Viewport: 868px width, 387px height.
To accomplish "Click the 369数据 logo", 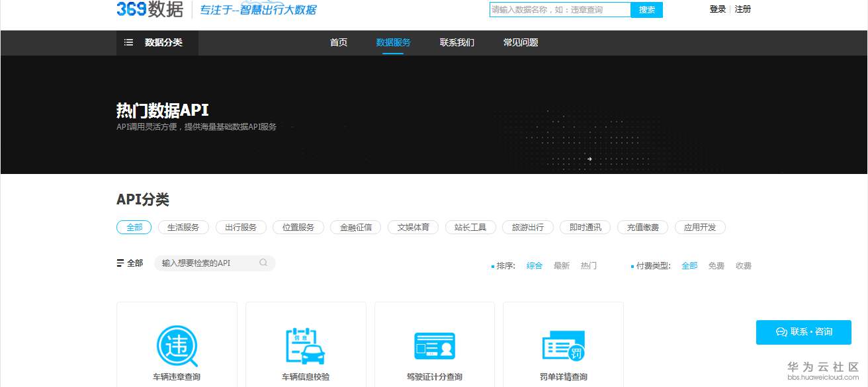I will tap(150, 9).
